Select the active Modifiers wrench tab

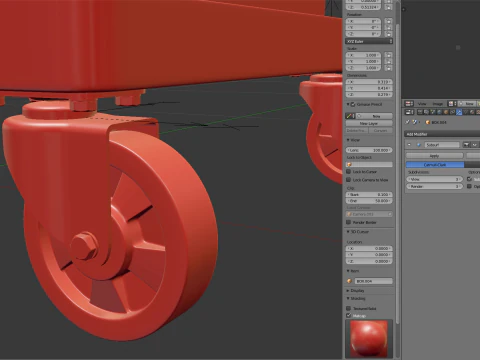[x=459, y=112]
